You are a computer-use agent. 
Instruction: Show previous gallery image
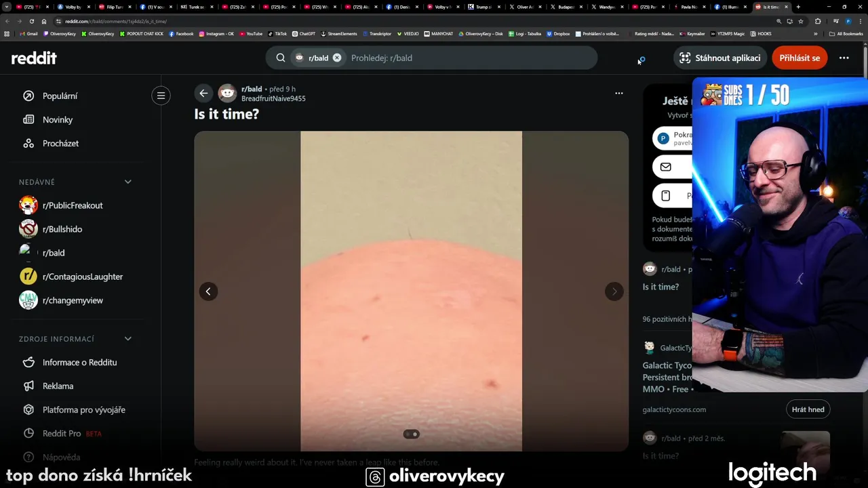208,291
